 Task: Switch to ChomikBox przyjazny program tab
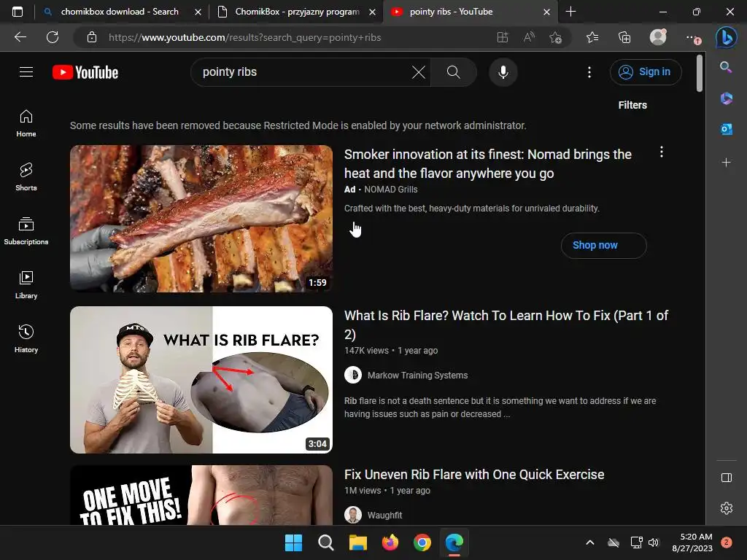[298, 12]
